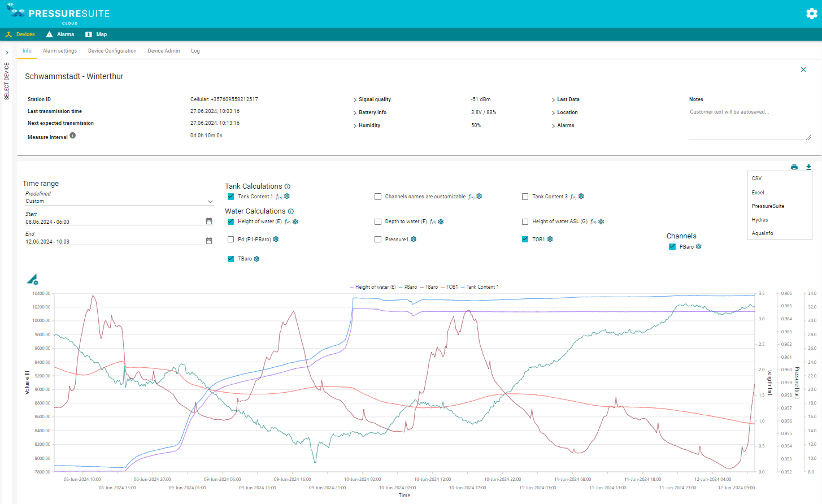Choose CSV export option
Screen dimensions: 822x504
pyautogui.click(x=780, y=179)
